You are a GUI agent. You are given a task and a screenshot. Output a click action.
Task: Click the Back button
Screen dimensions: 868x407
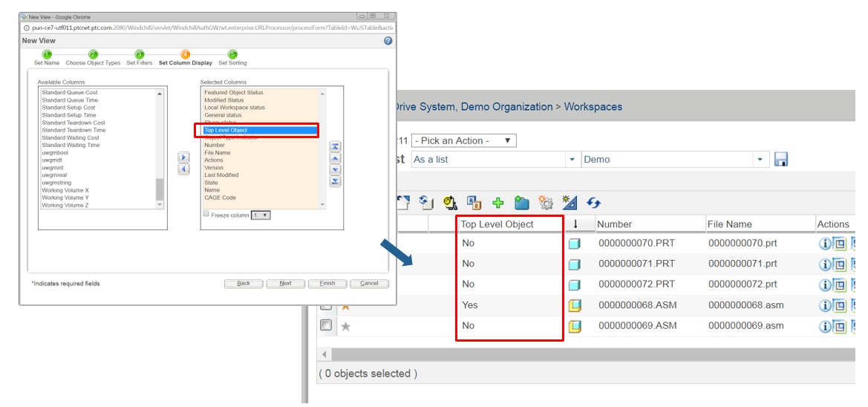coord(244,284)
